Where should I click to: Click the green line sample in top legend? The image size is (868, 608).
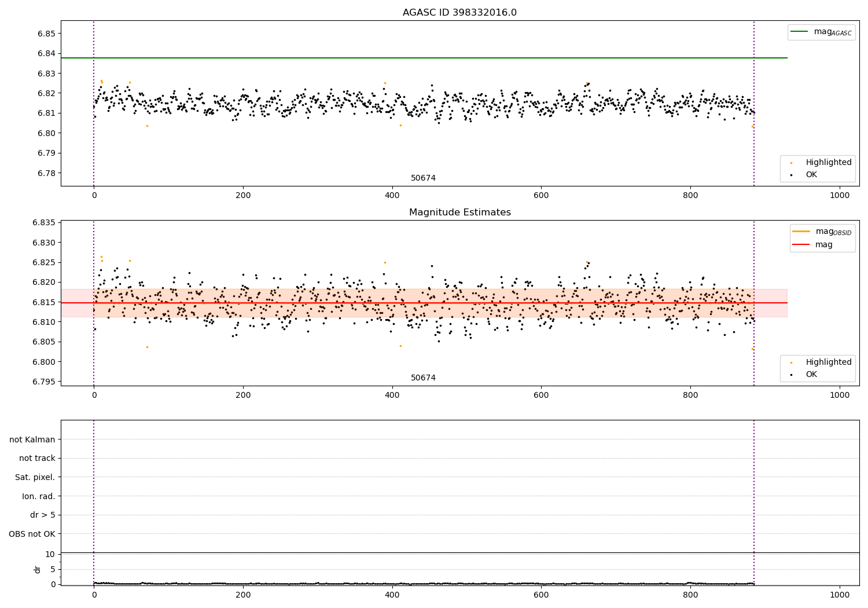click(x=799, y=32)
